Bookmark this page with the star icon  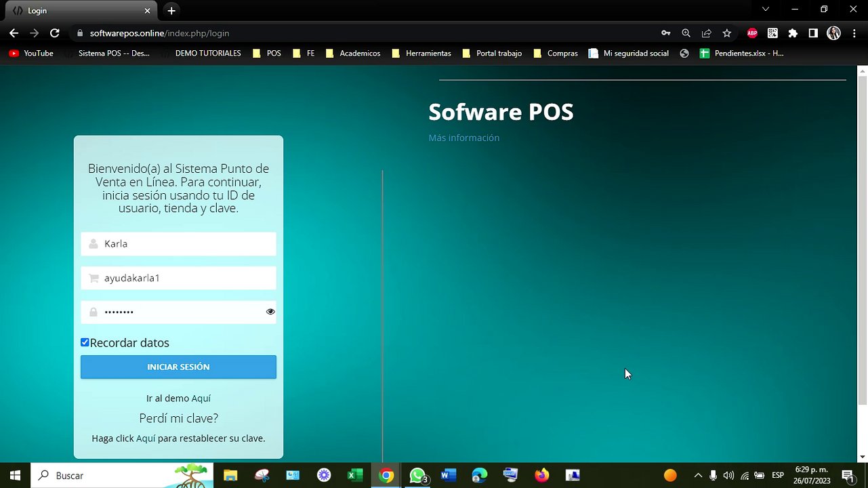(x=726, y=33)
